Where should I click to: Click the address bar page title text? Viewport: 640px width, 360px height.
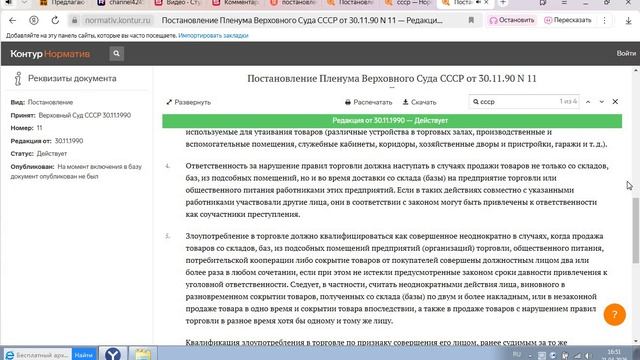point(302,20)
